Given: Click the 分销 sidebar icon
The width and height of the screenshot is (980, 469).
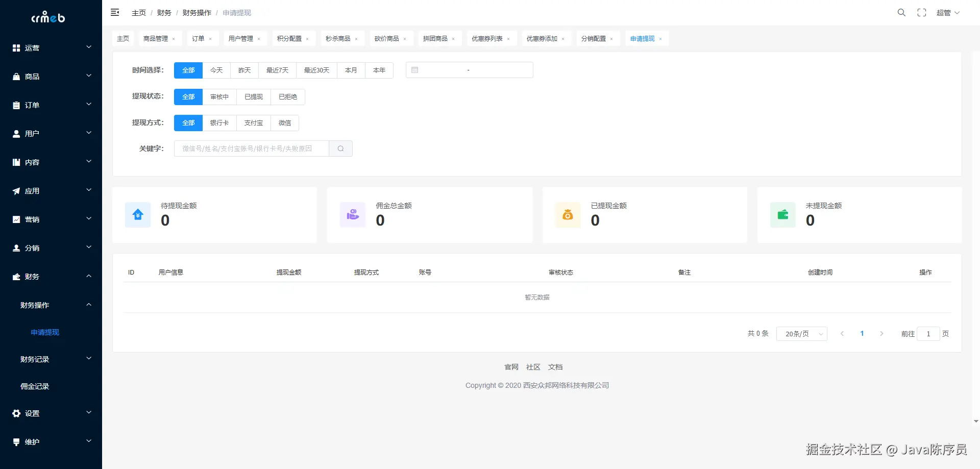Looking at the screenshot, I should pos(16,248).
